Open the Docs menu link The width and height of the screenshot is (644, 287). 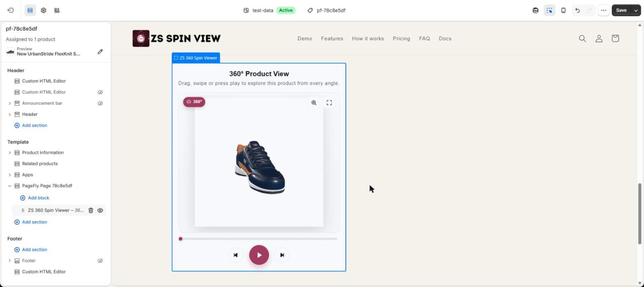coord(445,38)
